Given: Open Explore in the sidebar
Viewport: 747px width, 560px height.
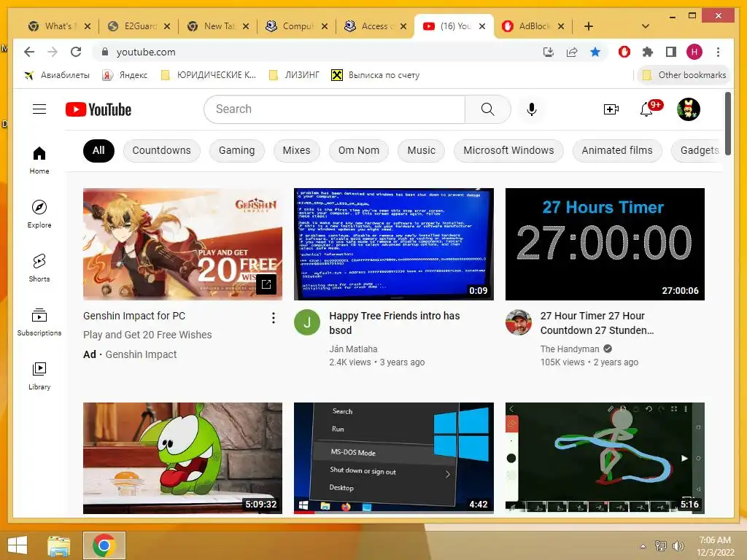Looking at the screenshot, I should click(x=39, y=214).
